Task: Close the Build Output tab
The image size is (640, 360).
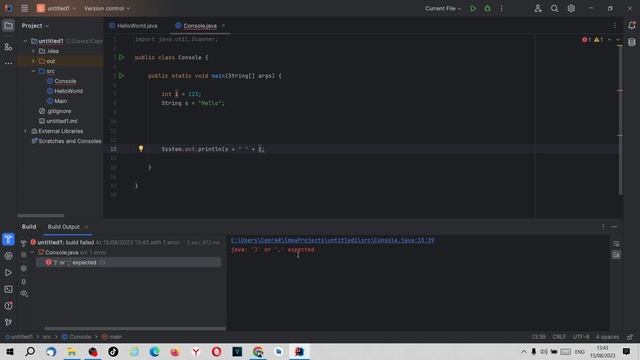Action: click(x=86, y=227)
